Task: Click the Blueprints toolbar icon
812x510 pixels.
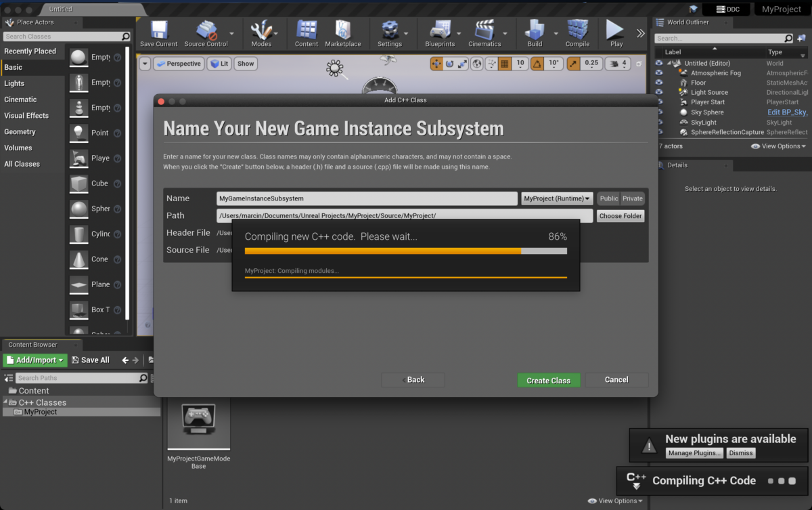Action: click(x=440, y=34)
